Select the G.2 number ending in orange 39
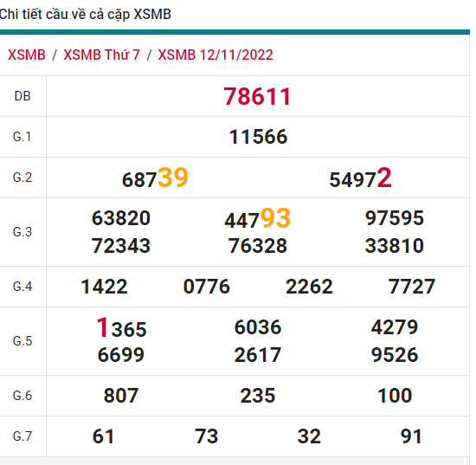The image size is (476, 465). (x=155, y=178)
